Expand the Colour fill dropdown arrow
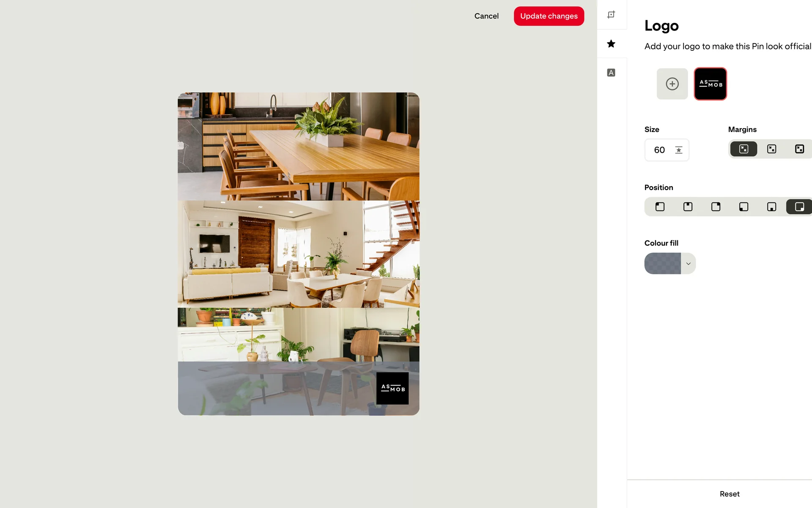 [x=689, y=264]
